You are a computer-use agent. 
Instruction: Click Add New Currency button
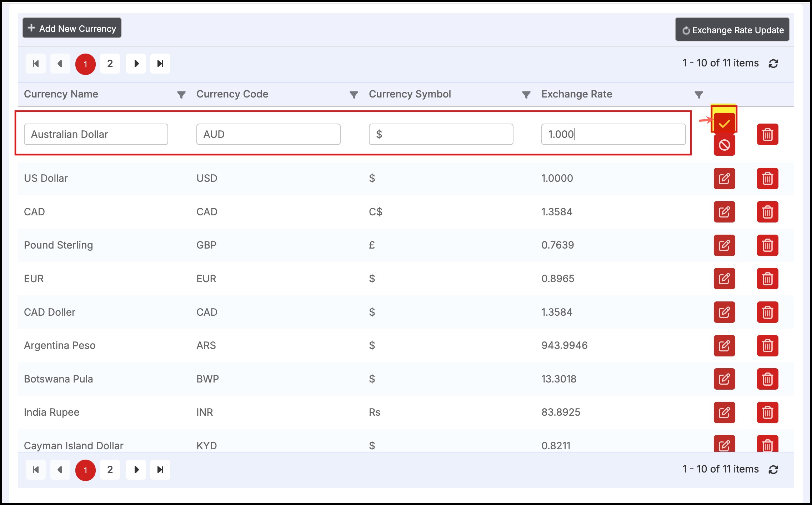tap(72, 28)
